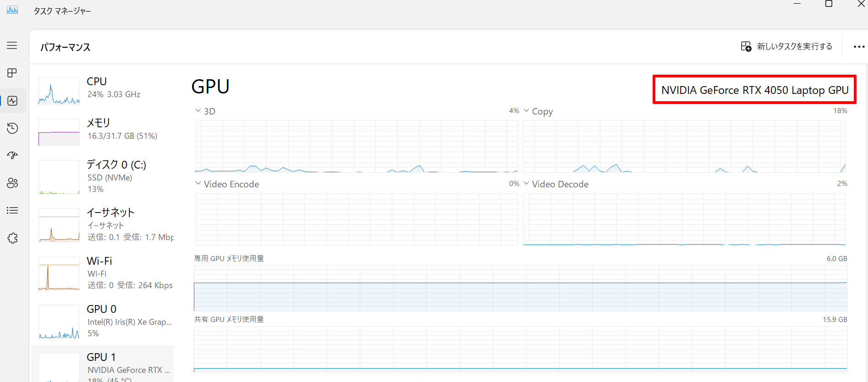The width and height of the screenshot is (868, 382).
Task: Select GPU 1 NVIDIA GeForce entry
Action: (104, 365)
